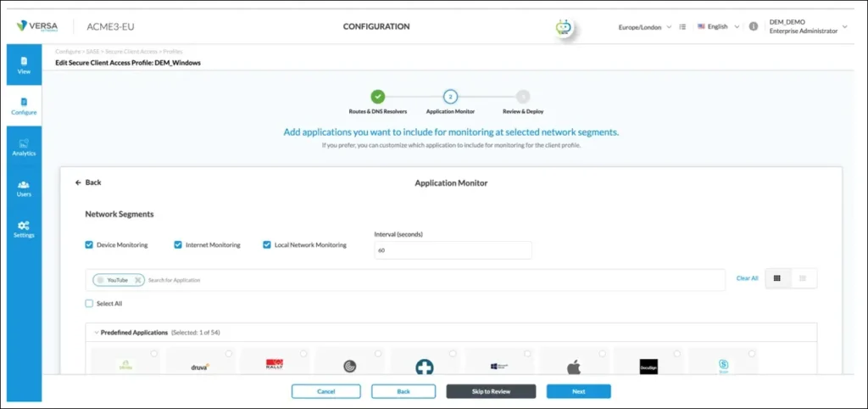Image resolution: width=868 pixels, height=409 pixels.
Task: Click the Interval seconds input field
Action: click(x=453, y=250)
